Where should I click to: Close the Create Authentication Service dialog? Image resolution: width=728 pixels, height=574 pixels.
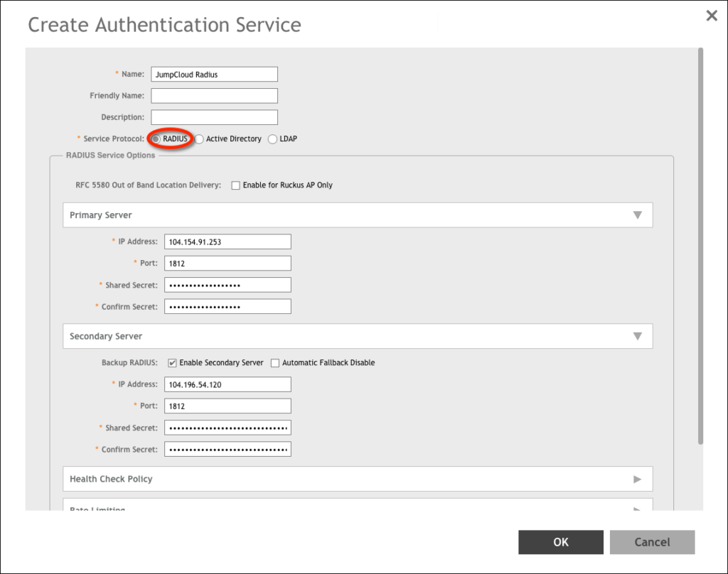712,15
